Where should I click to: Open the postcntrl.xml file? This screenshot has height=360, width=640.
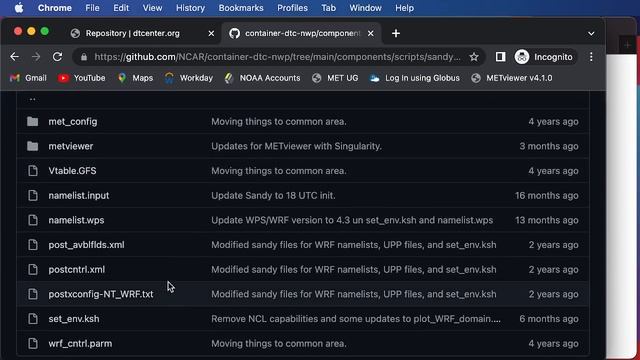tap(77, 269)
